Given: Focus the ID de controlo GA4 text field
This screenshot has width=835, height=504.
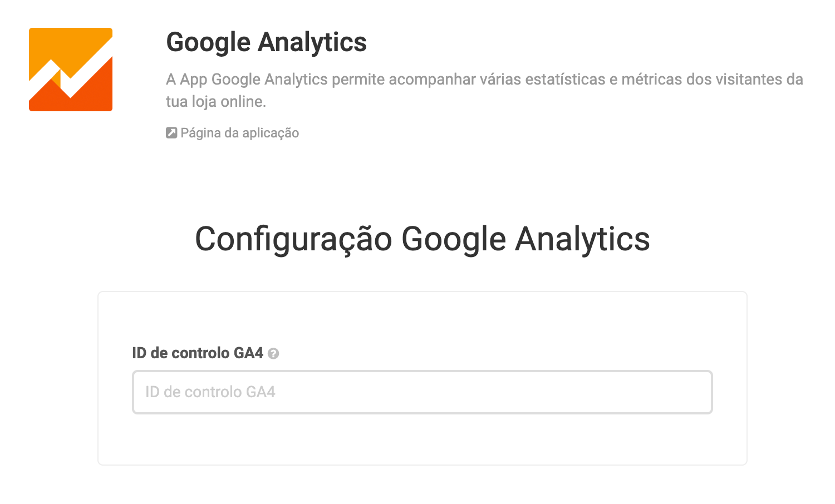Looking at the screenshot, I should [422, 392].
